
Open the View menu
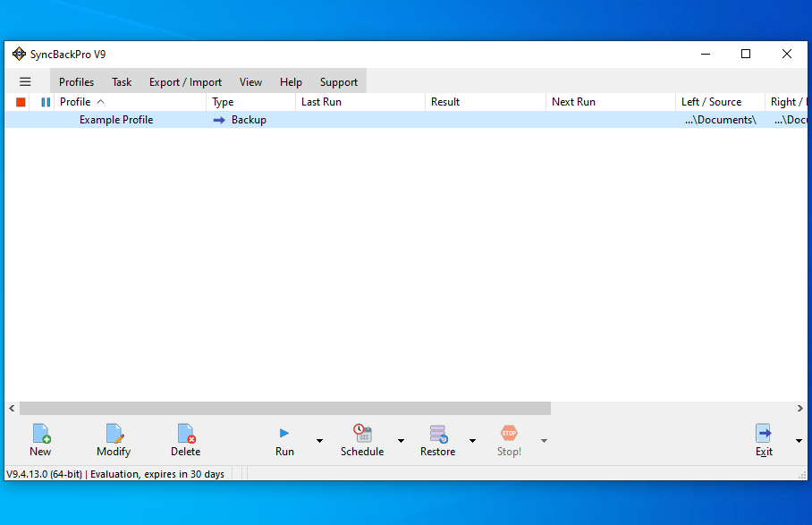point(250,81)
